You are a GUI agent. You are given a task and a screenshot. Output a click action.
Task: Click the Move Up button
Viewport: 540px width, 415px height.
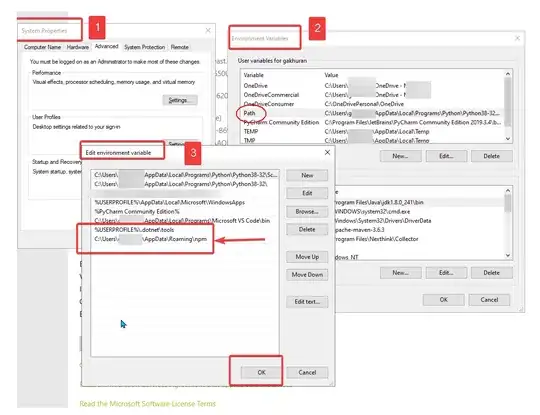(x=307, y=257)
